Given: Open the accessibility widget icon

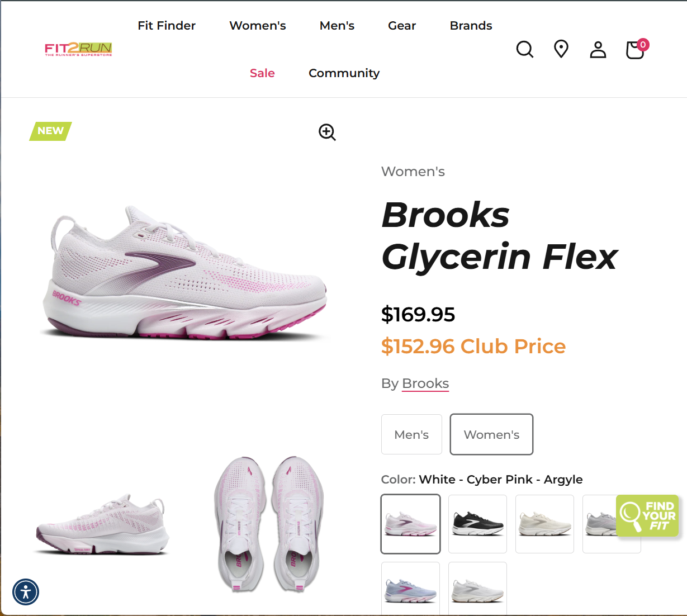Looking at the screenshot, I should (26, 592).
